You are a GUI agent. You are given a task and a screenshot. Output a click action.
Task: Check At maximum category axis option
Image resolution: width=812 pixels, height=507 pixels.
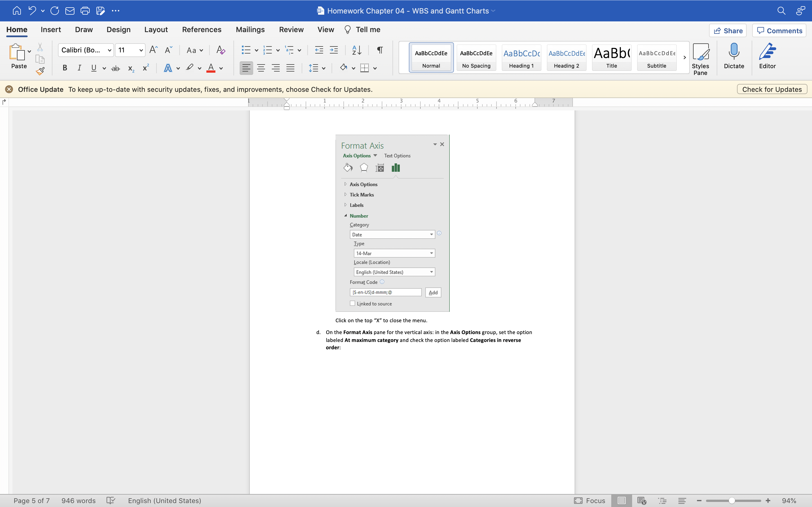[x=363, y=184]
